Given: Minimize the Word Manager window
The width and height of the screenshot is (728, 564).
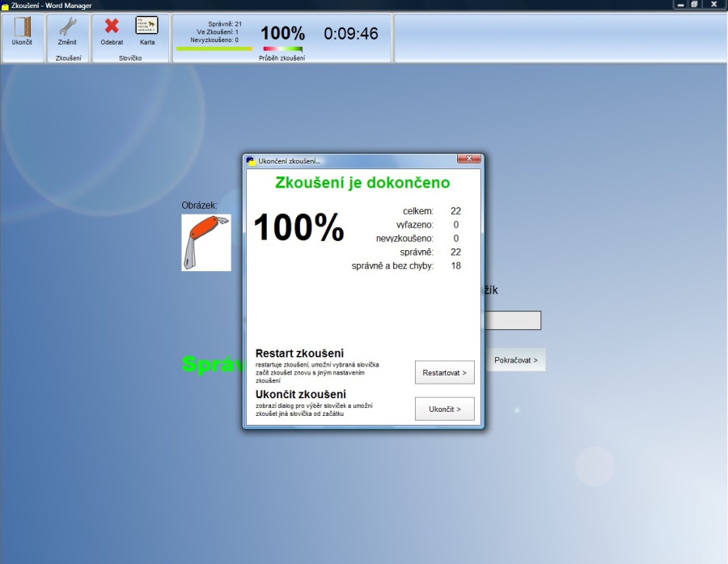Looking at the screenshot, I should click(x=681, y=5).
